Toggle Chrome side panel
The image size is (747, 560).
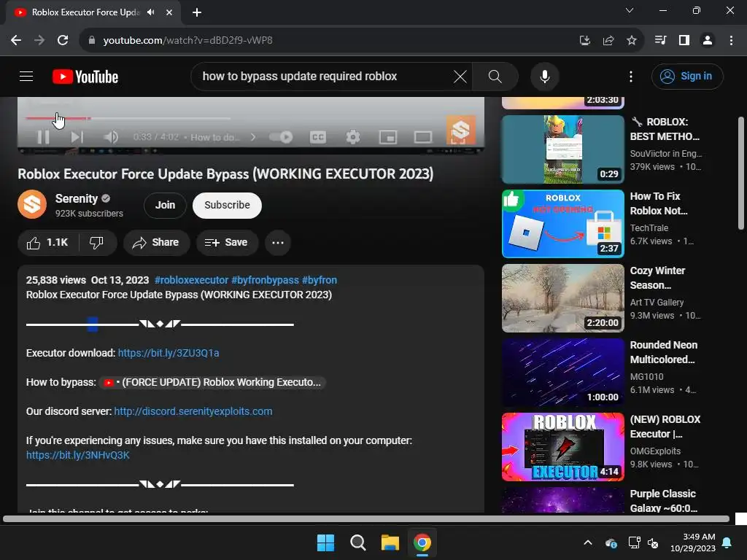tap(684, 41)
